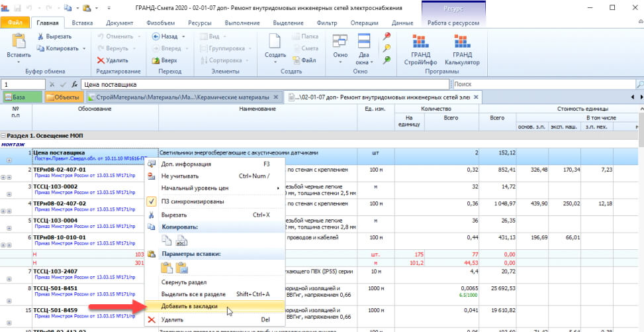The width and height of the screenshot is (644, 332).
Task: Open the Назад history dropdown arrow
Action: (183, 36)
